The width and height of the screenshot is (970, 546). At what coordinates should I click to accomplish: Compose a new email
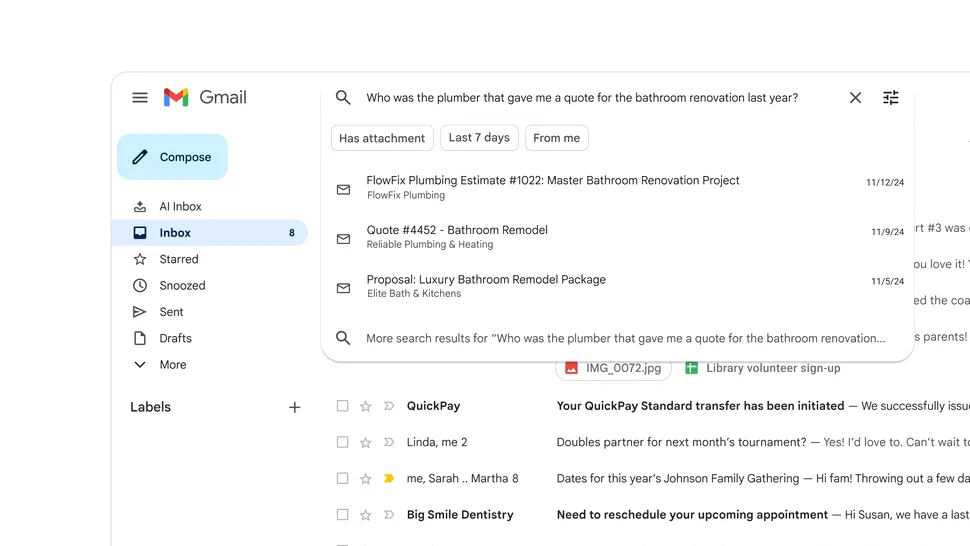pyautogui.click(x=173, y=157)
